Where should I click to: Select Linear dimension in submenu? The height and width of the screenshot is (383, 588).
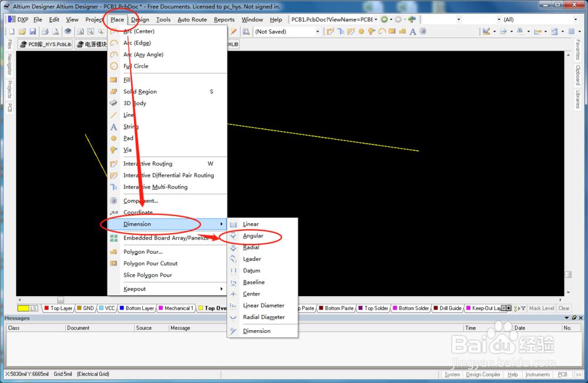click(262, 224)
